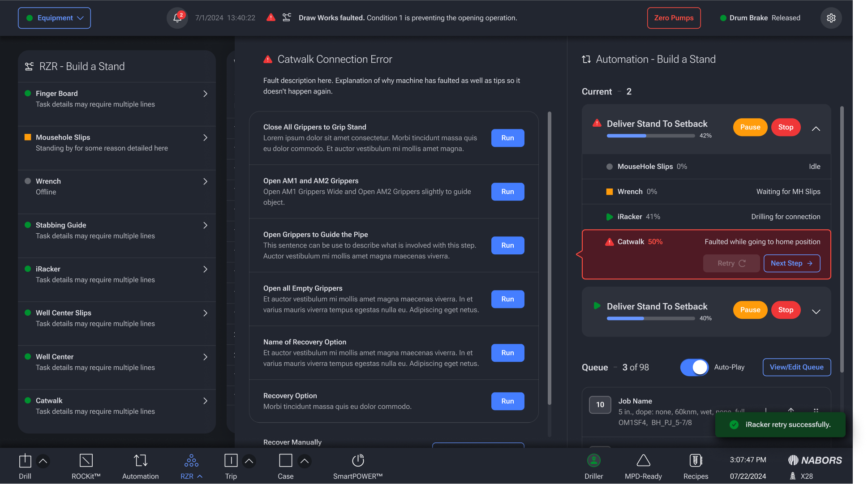Expand the Trip menu caret
This screenshot has width=868, height=484.
249,461
